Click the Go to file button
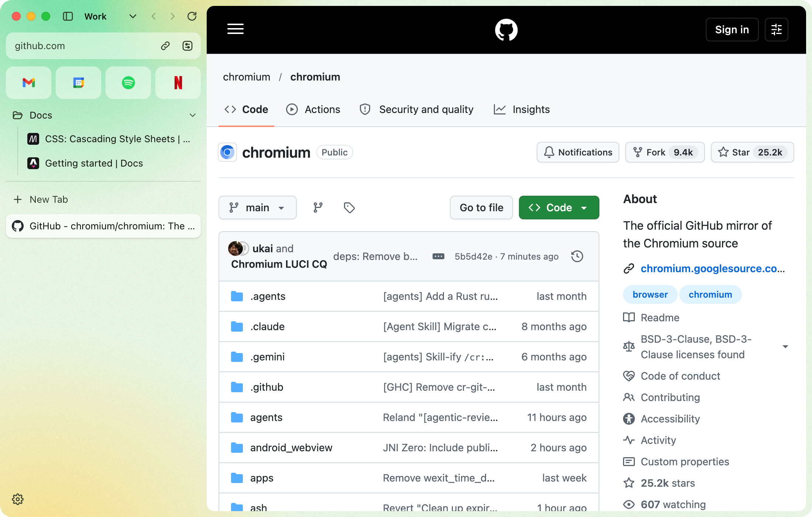 point(481,208)
